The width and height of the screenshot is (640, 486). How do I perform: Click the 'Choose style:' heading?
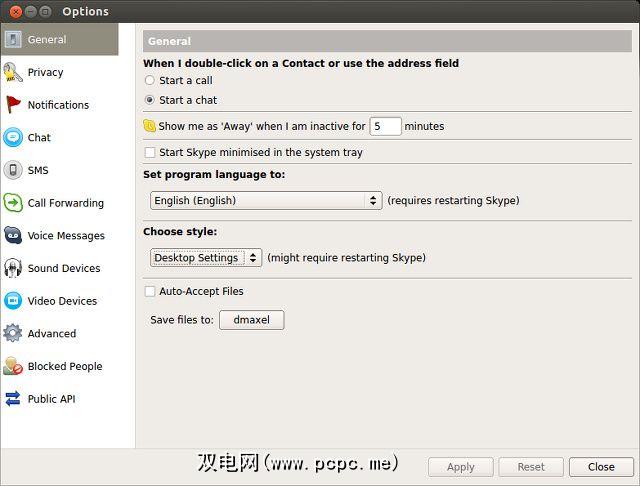click(180, 231)
